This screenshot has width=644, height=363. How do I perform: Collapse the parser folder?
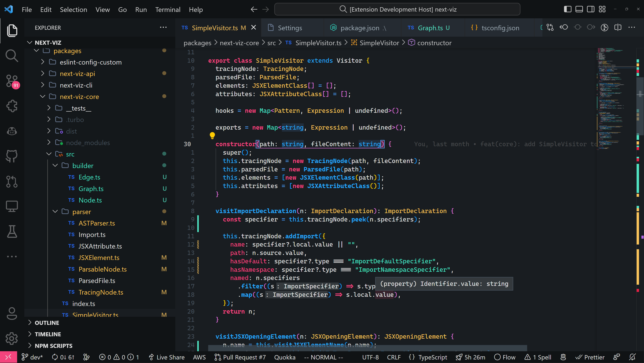tap(100, 212)
